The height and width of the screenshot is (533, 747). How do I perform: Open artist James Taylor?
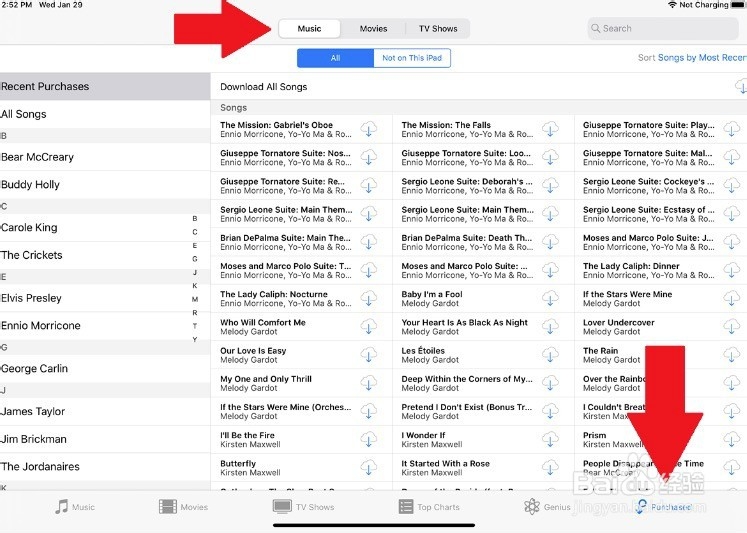[105, 411]
